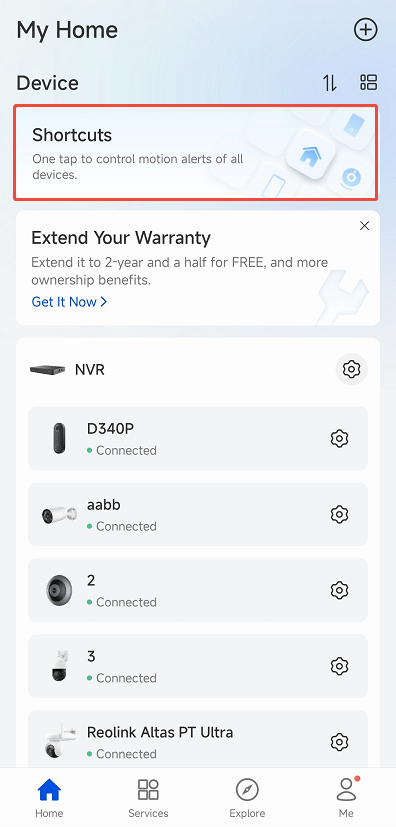Open NVR settings gear

click(x=352, y=369)
